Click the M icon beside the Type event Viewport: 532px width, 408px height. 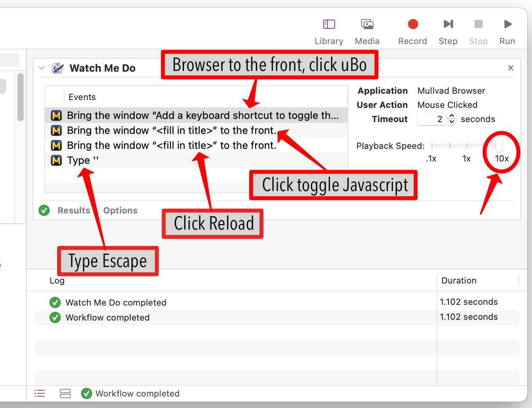[x=56, y=160]
